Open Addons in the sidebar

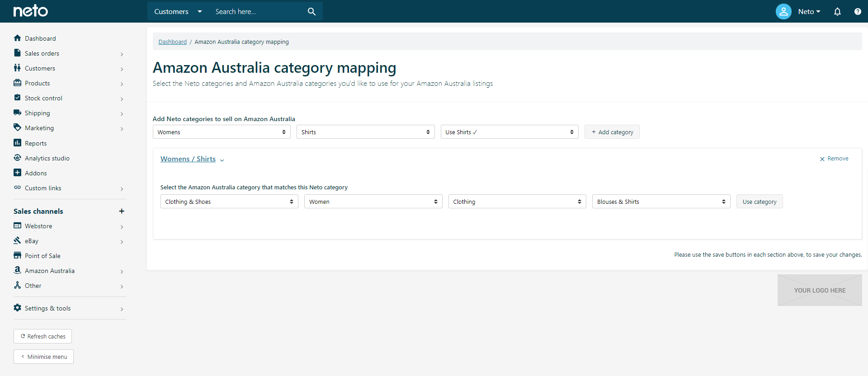click(36, 173)
